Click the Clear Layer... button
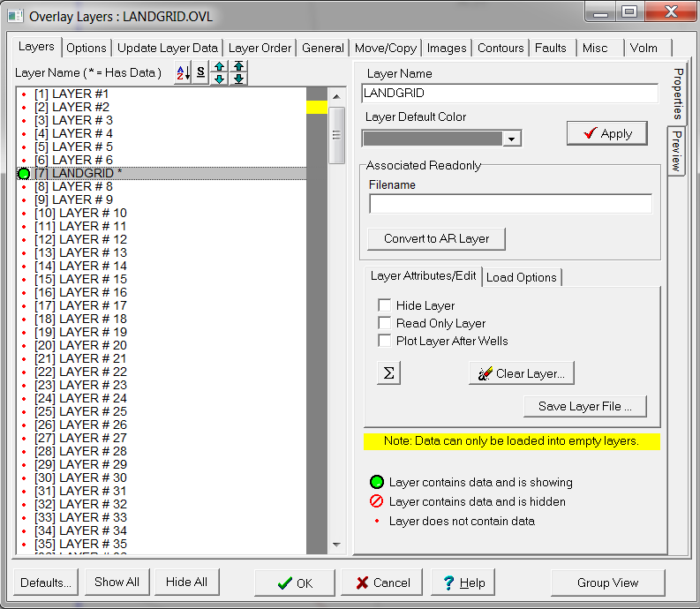 (522, 373)
